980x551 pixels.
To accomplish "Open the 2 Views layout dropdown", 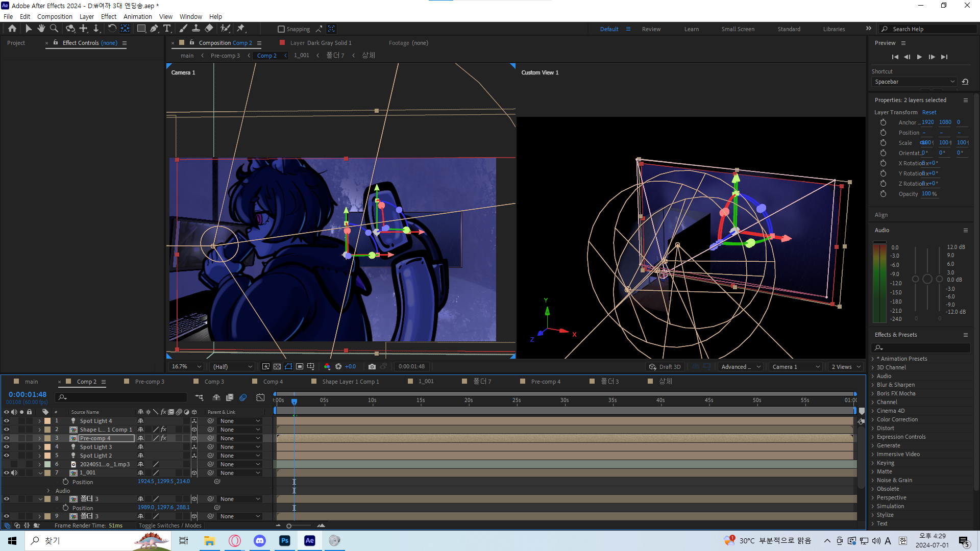I will [846, 367].
